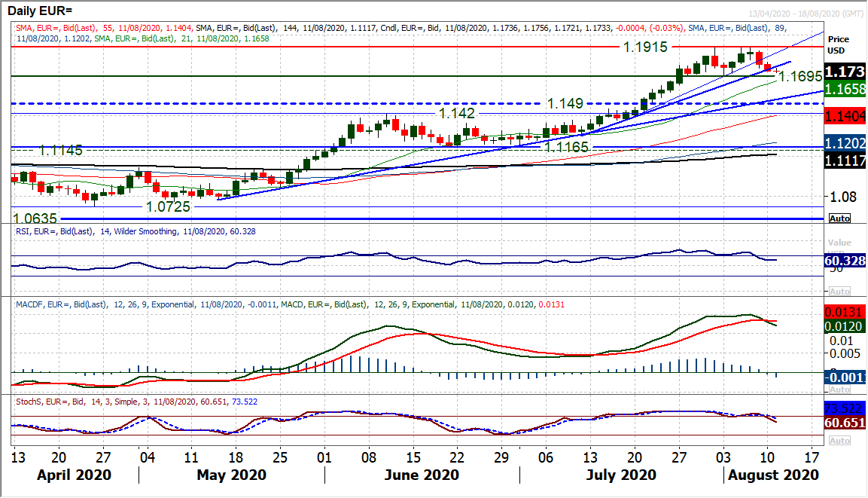Image resolution: width=868 pixels, height=498 pixels.
Task: Toggle Auto scaling on the MACD panel
Action: point(839,390)
